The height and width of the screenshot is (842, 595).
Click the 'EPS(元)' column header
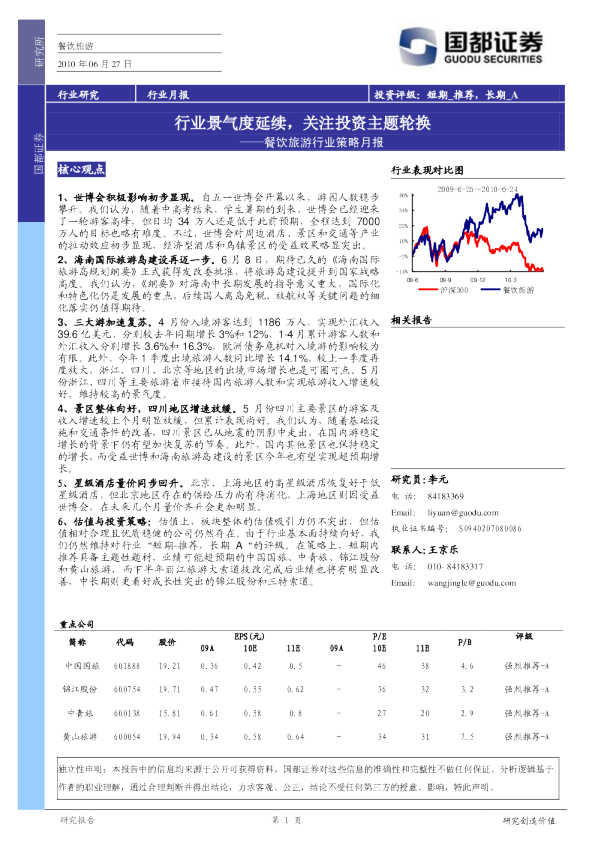[x=250, y=636]
